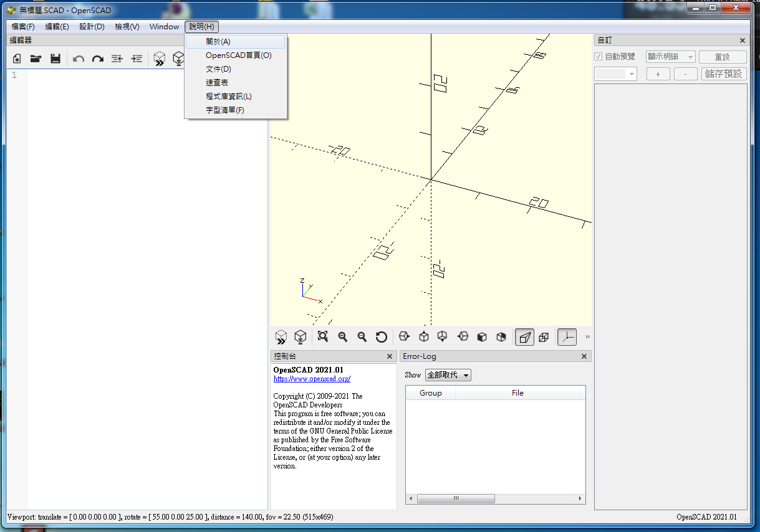Open the 檢視(V) menu
760x532 pixels.
127,27
